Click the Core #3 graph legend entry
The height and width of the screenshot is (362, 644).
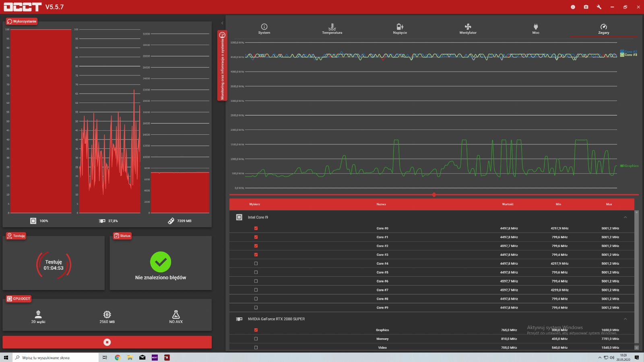629,55
